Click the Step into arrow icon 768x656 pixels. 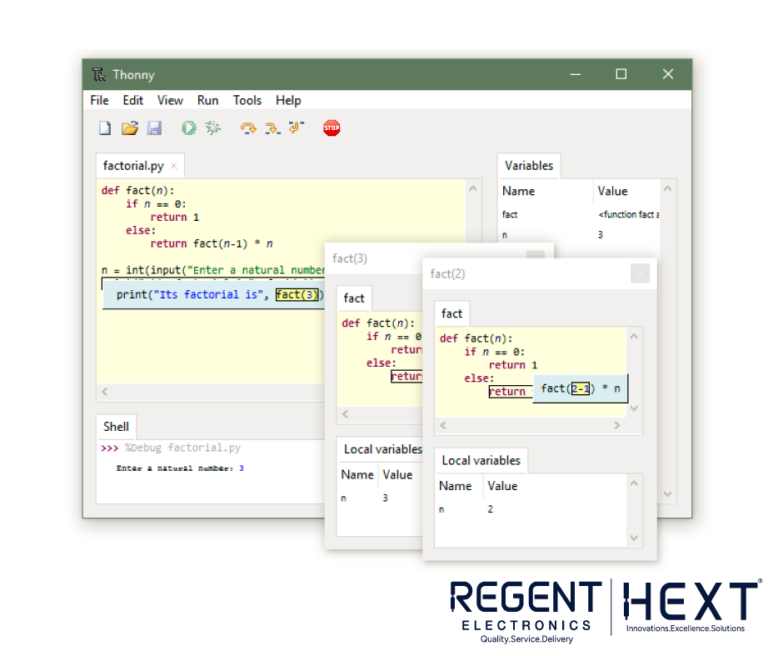[x=271, y=128]
